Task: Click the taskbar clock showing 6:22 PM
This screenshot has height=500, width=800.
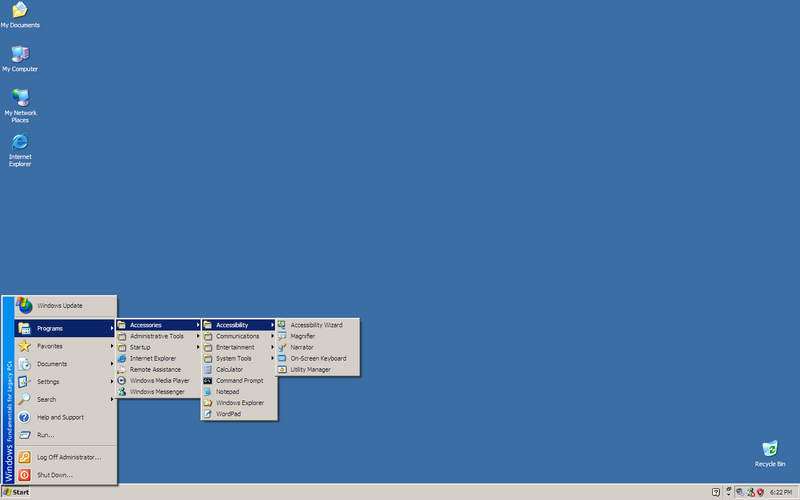Action: pyautogui.click(x=781, y=492)
